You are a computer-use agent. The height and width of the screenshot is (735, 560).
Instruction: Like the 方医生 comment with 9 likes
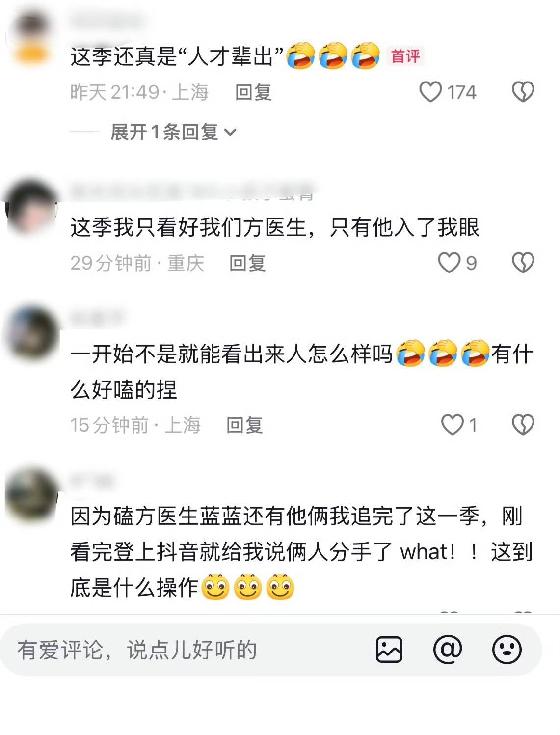click(x=449, y=263)
